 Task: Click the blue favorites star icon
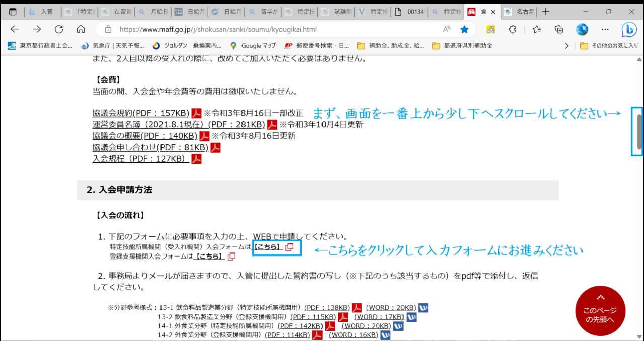tap(465, 29)
